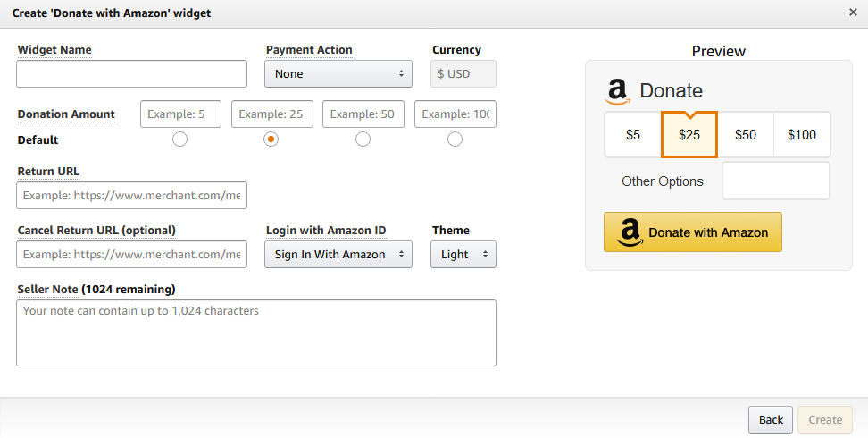Open the Theme dropdown set to Light

[x=463, y=254]
